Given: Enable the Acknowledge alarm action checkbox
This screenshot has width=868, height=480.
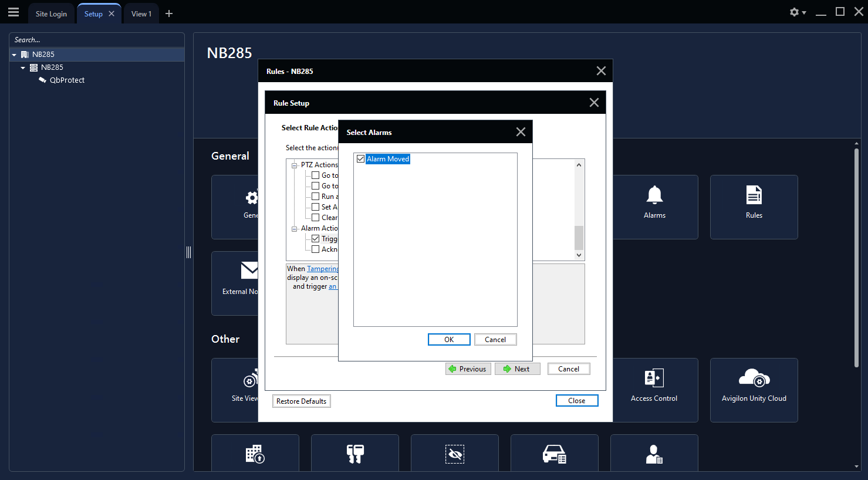Looking at the screenshot, I should pyautogui.click(x=316, y=249).
